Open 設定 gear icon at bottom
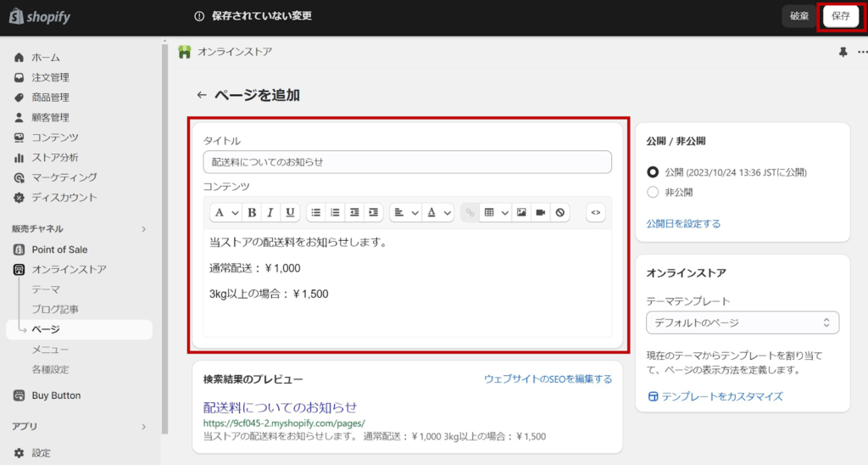Image resolution: width=868 pixels, height=465 pixels. 19,453
